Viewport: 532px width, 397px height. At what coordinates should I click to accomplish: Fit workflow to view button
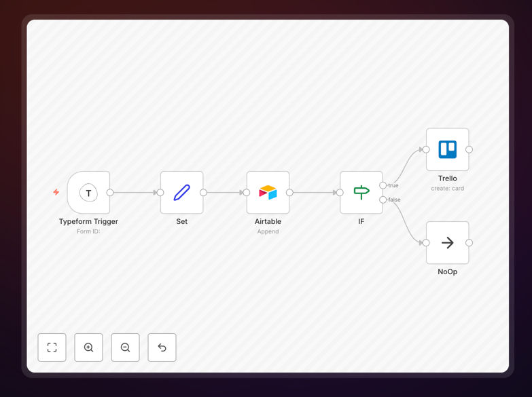click(52, 347)
